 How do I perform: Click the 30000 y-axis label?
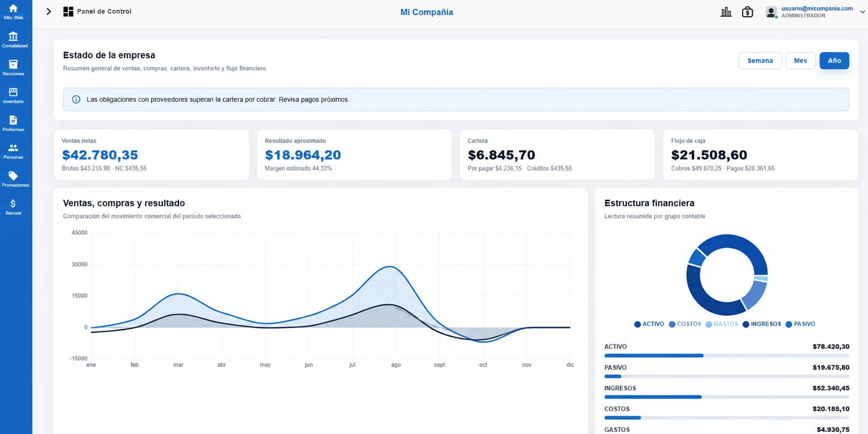point(79,264)
